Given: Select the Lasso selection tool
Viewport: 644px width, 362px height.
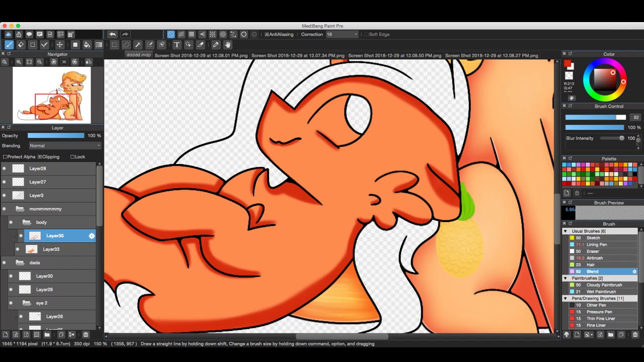Looking at the screenshot, I should [x=126, y=45].
